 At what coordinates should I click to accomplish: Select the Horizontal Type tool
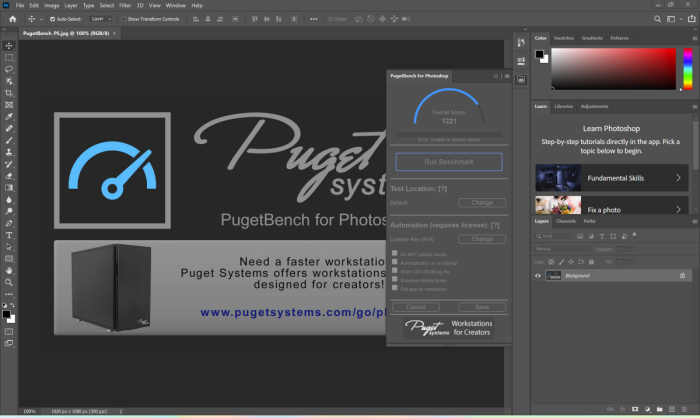(x=9, y=235)
